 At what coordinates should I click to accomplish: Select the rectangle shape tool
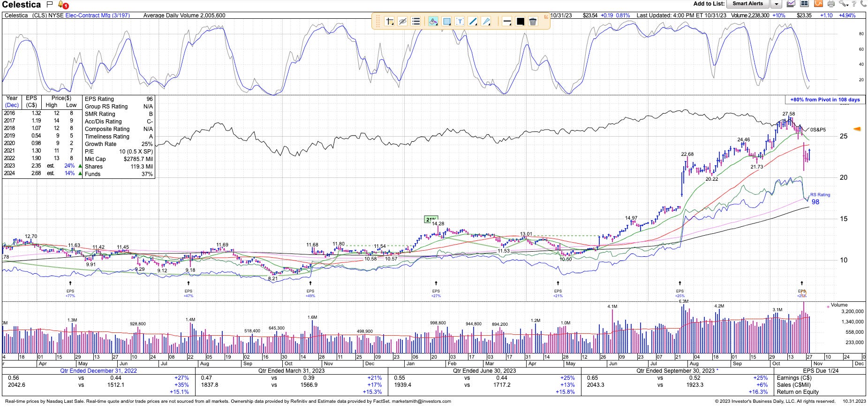[x=447, y=22]
